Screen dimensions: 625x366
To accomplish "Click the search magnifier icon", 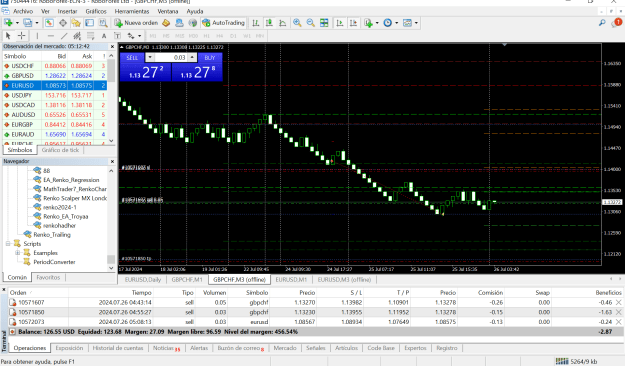I will coord(602,23).
